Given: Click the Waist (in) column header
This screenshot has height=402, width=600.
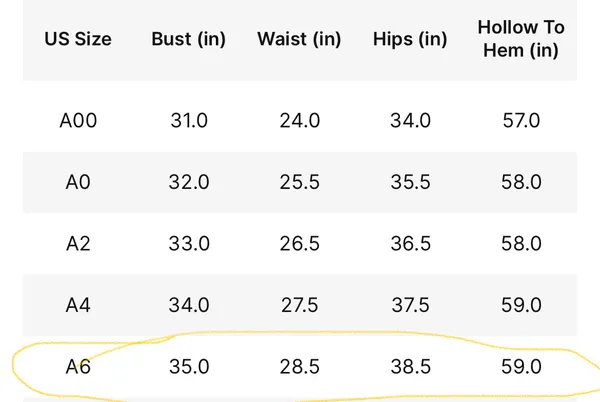Looking at the screenshot, I should coord(299,39).
